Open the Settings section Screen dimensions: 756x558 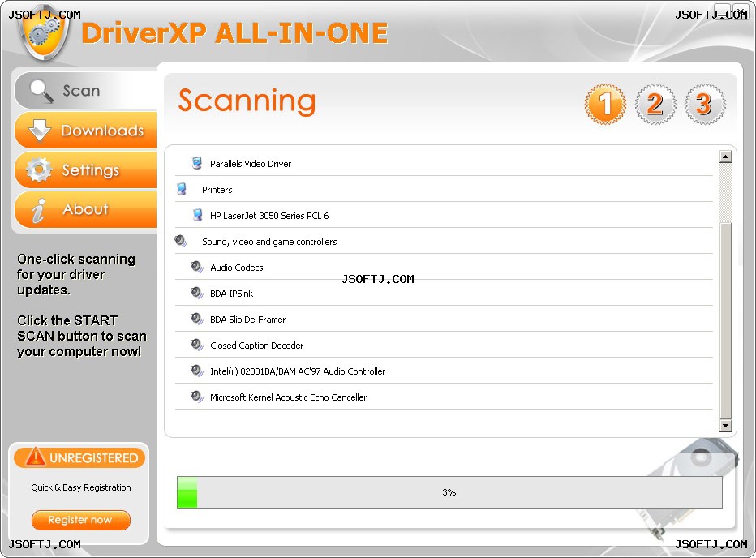[86, 170]
